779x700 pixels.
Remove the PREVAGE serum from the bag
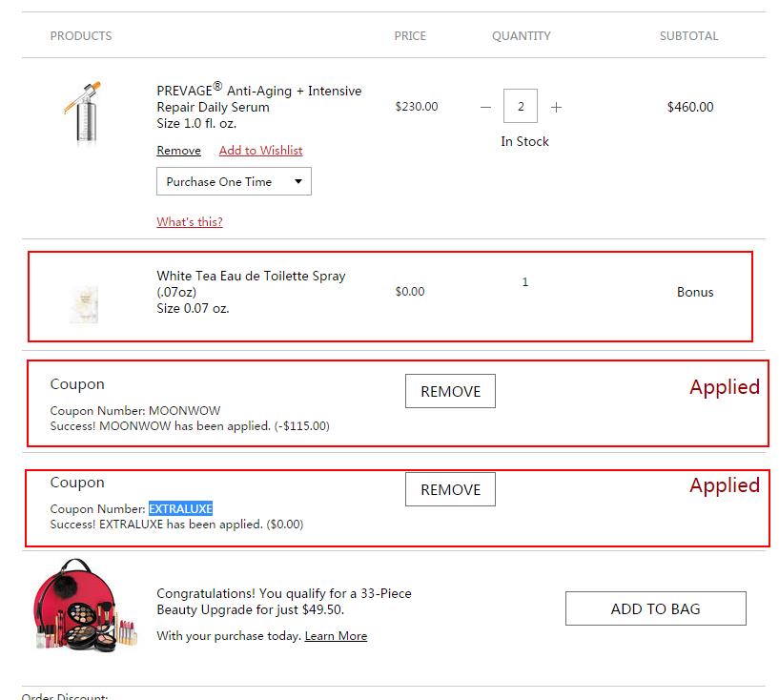point(179,151)
